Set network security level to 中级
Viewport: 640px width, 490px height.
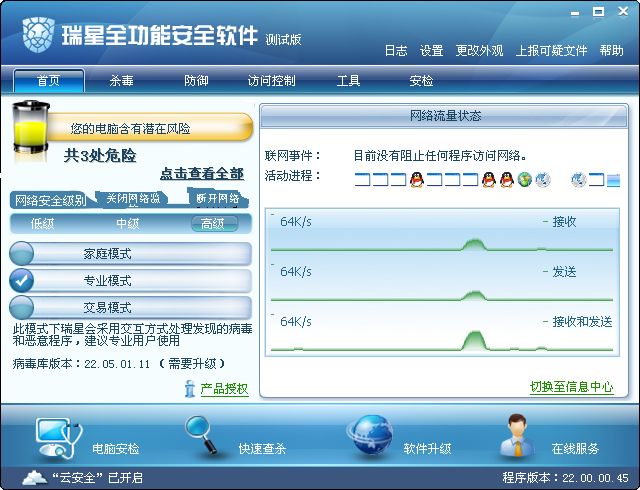tap(128, 224)
